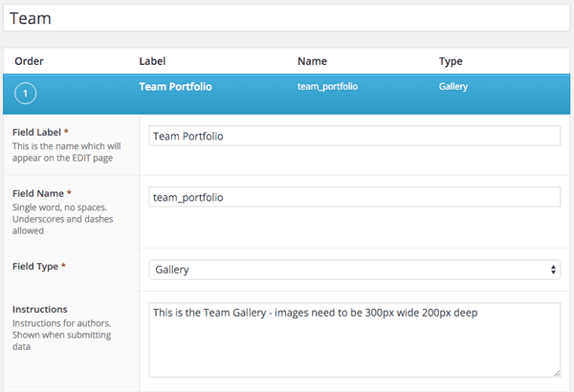Click the Field Type dropdown arrows
Image resolution: width=574 pixels, height=392 pixels.
coord(553,270)
